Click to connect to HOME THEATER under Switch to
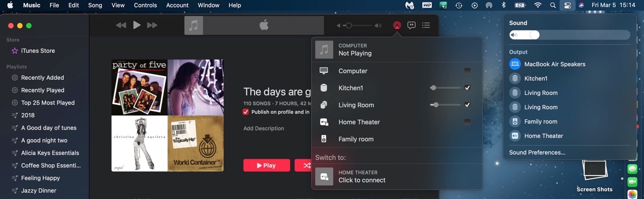The height and width of the screenshot is (199, 644). click(x=397, y=177)
